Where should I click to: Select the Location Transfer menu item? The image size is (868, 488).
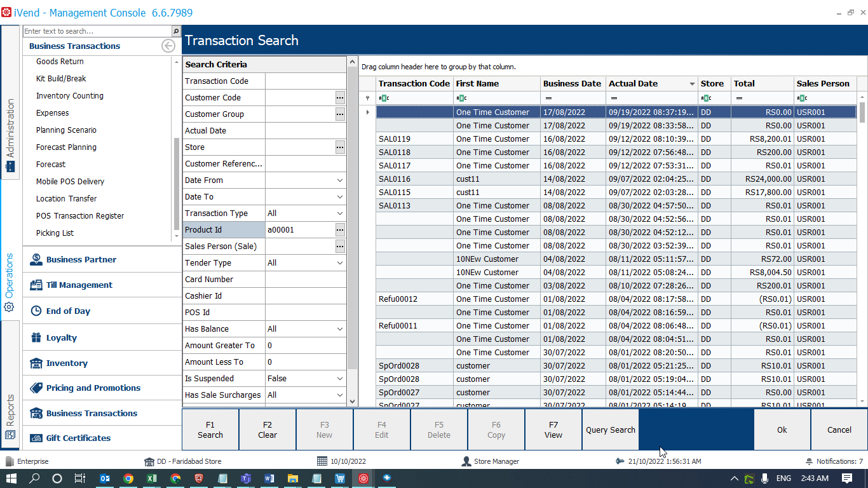pyautogui.click(x=66, y=199)
